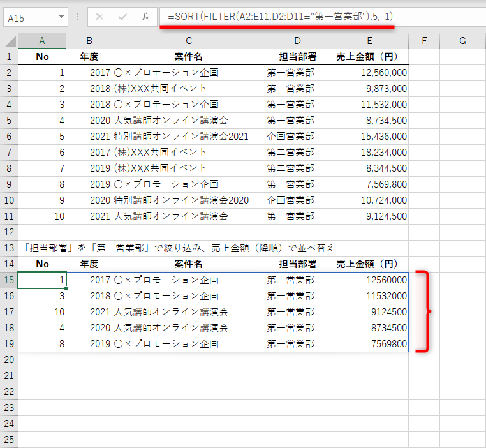Click cell with 8,344,500
This screenshot has height=448, width=486.
pos(369,168)
